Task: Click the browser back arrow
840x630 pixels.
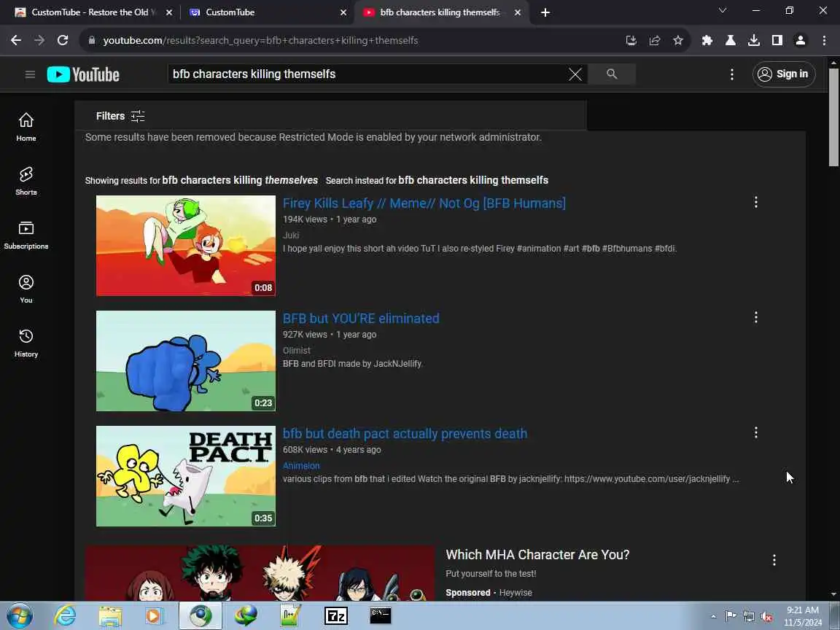Action: point(16,40)
